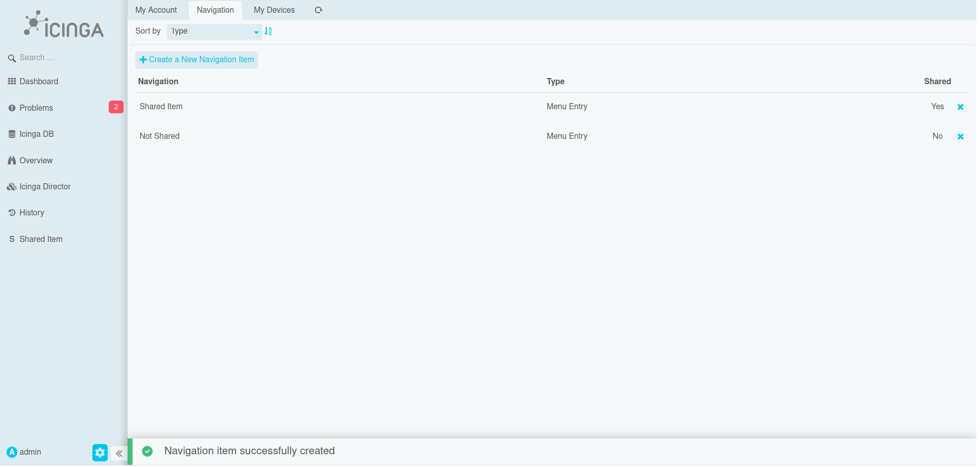Collapse the left sidebar
980x467 pixels.
pyautogui.click(x=119, y=453)
